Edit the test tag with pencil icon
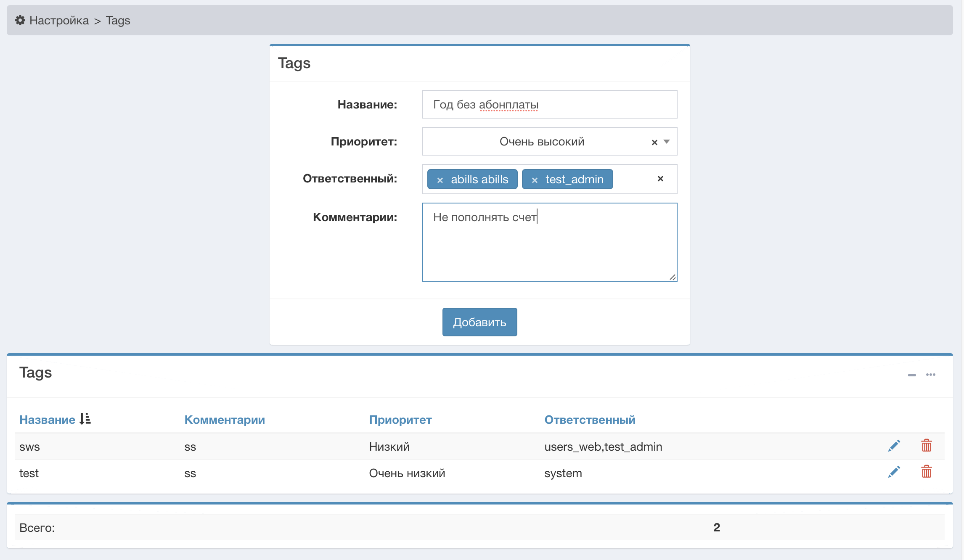This screenshot has width=964, height=560. coord(894,472)
